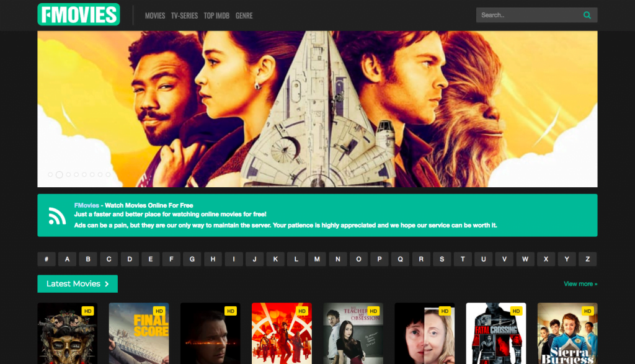Select the third carousel slide dot
The image size is (635, 364).
[68, 174]
